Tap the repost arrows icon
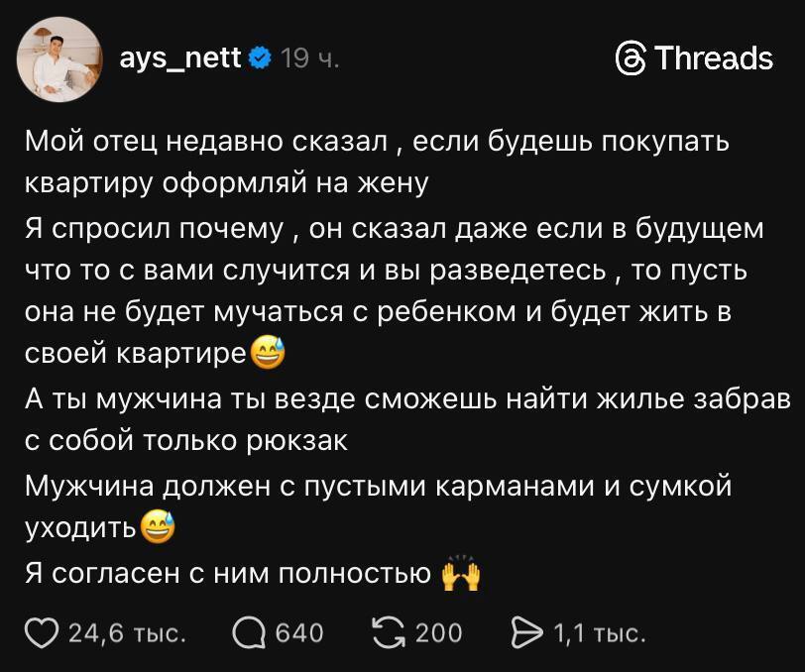 (x=389, y=633)
